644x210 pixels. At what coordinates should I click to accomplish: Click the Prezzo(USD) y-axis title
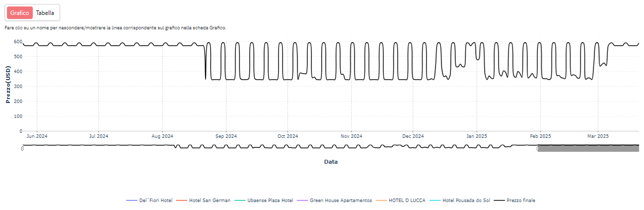click(8, 85)
